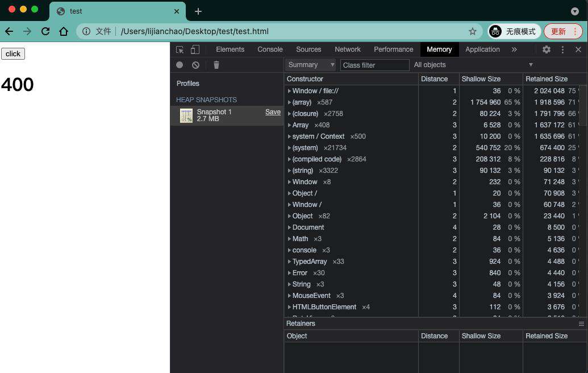Open a new browser tab with plus
Image resolution: width=588 pixels, height=373 pixels.
(x=198, y=11)
